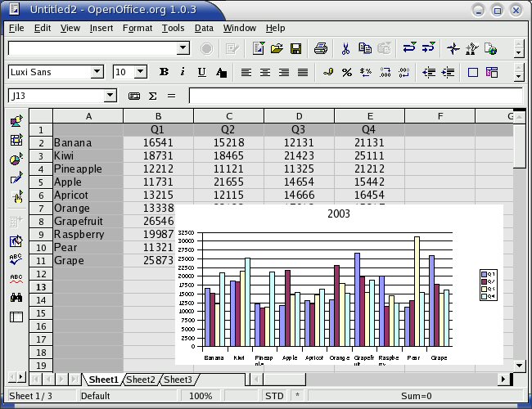Image resolution: width=532 pixels, height=409 pixels.
Task: Justify cell text
Action: (x=303, y=72)
